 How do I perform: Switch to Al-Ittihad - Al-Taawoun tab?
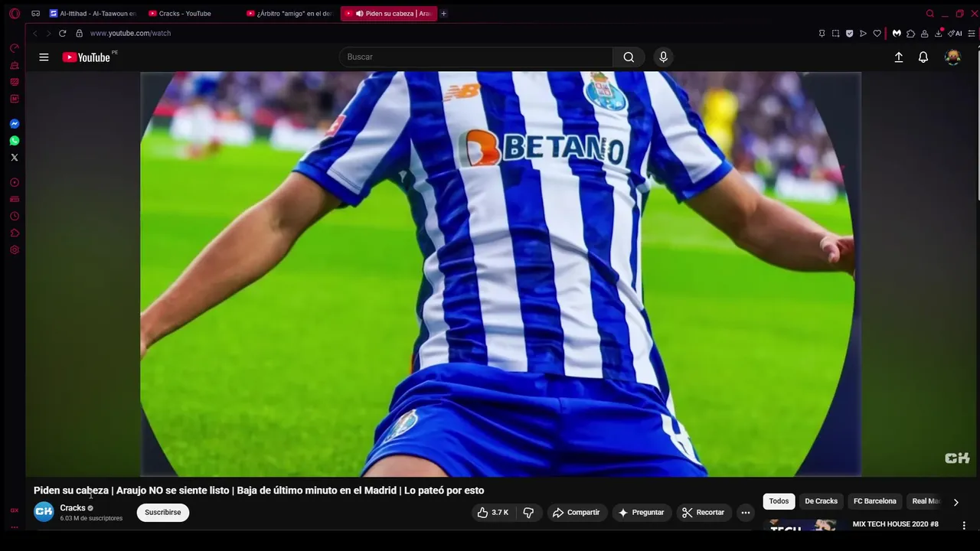point(92,14)
